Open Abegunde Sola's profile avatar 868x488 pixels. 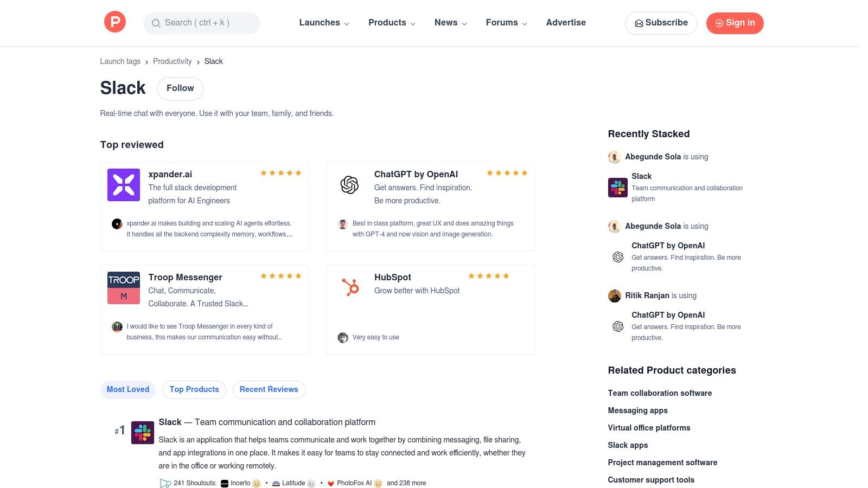[x=614, y=157]
